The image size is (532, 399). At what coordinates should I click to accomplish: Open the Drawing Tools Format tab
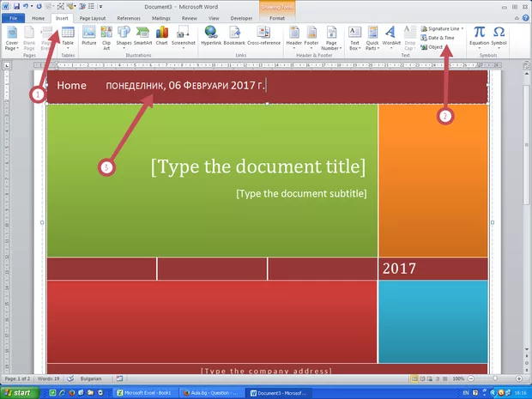click(277, 18)
